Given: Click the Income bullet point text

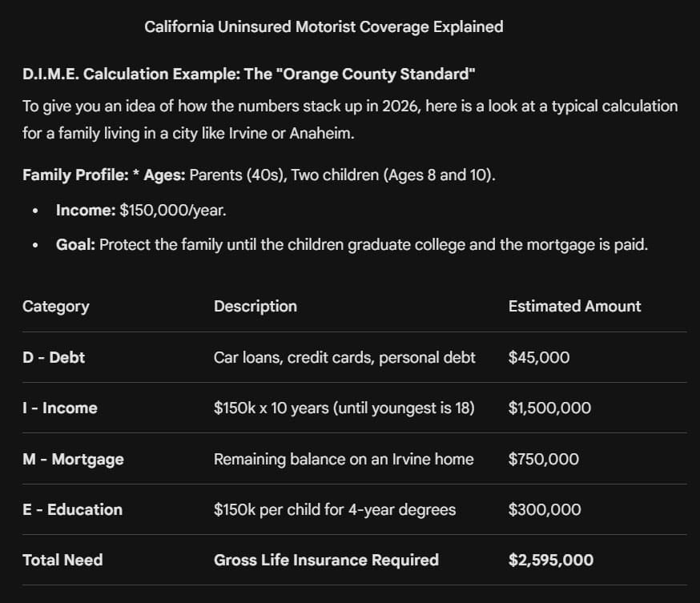Looking at the screenshot, I should tap(141, 211).
